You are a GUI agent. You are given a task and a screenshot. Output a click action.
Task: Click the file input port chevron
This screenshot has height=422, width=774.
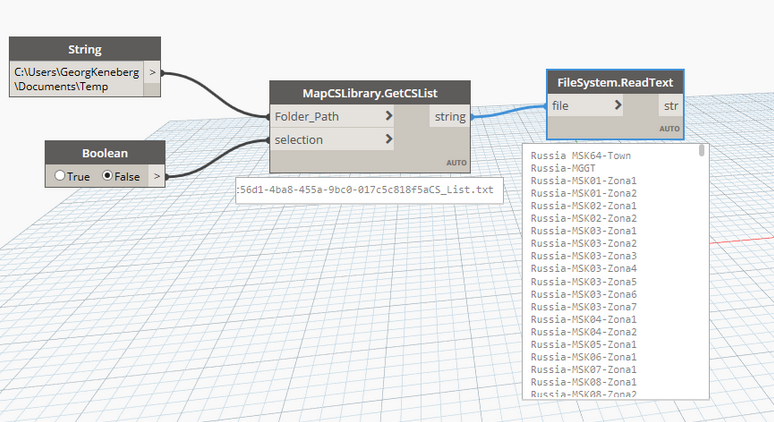[x=619, y=105]
